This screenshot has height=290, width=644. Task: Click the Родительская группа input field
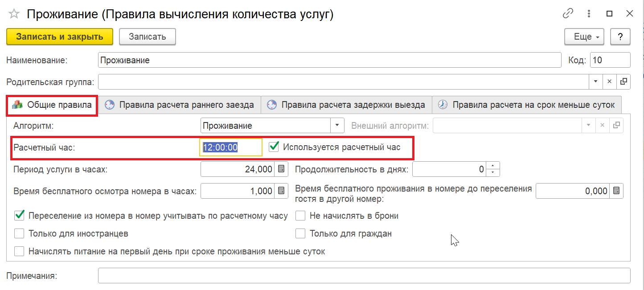pos(344,82)
